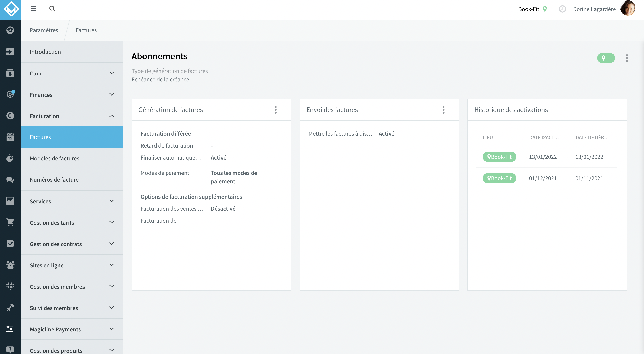644x354 pixels.
Task: Click the search magnifier icon
Action: coord(52,9)
